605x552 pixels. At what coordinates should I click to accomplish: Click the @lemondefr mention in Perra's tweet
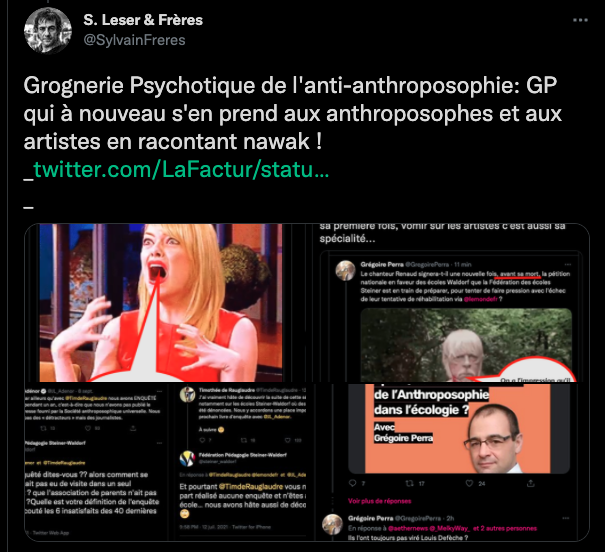coord(480,299)
